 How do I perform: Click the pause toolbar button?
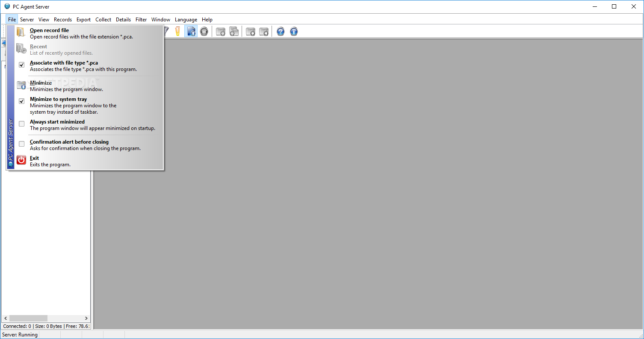[x=204, y=31]
